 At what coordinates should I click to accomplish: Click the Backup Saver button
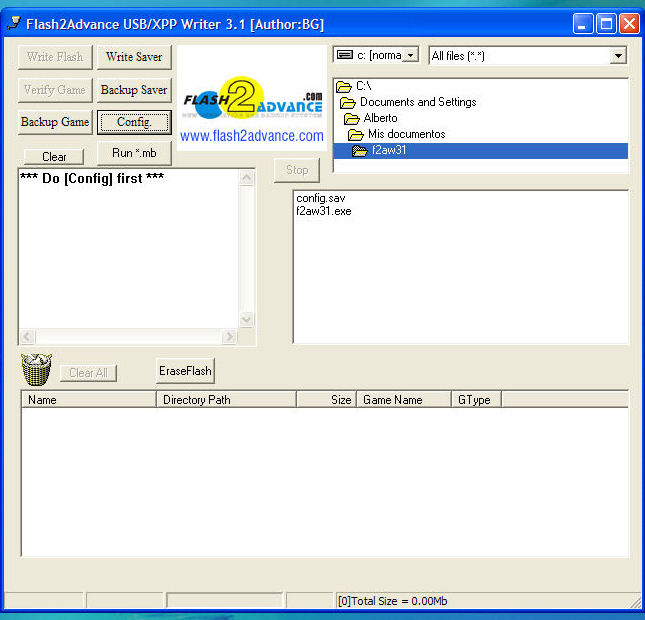(134, 90)
